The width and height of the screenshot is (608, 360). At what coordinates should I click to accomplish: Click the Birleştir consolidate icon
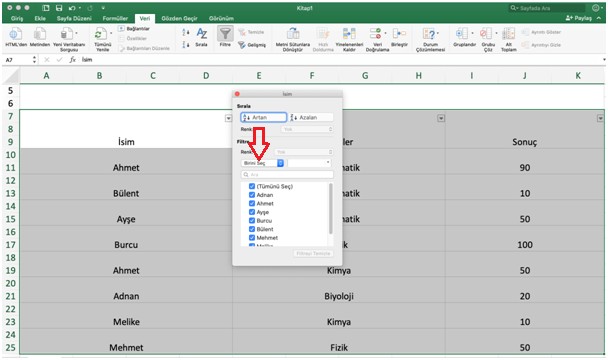[399, 35]
